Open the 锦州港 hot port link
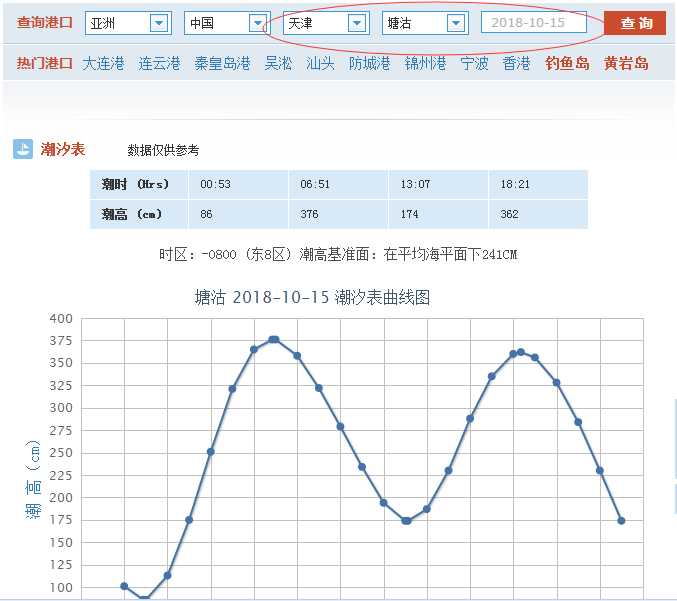The image size is (677, 601). [x=425, y=63]
